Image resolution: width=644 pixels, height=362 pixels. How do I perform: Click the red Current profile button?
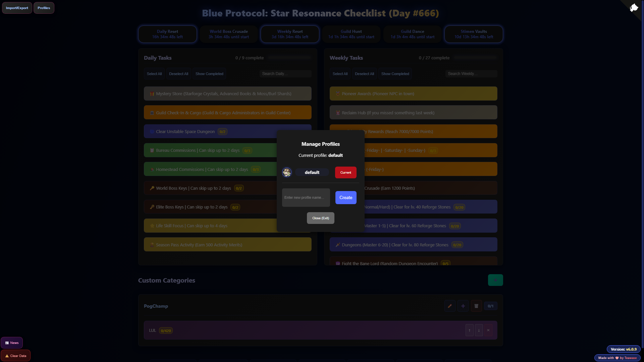(345, 173)
